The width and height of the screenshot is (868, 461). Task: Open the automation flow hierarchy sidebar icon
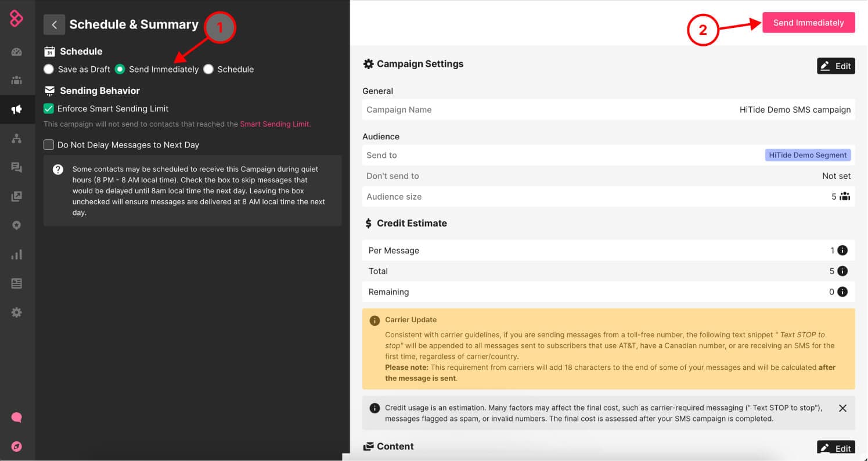[x=16, y=138]
